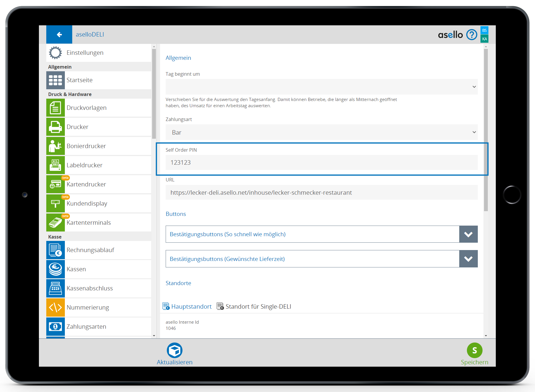The height and width of the screenshot is (392, 535).
Task: Select the Bonierdrucker waiter icon
Action: pyautogui.click(x=55, y=146)
